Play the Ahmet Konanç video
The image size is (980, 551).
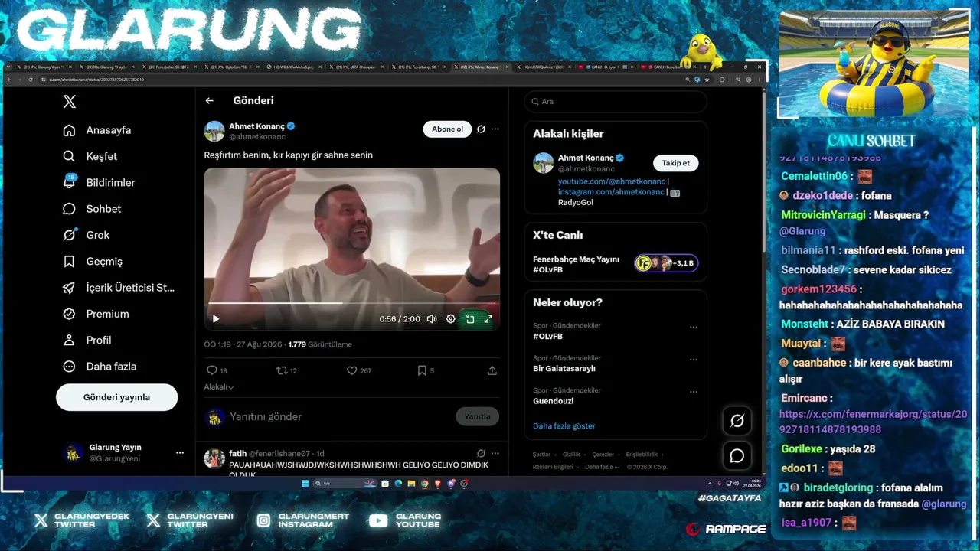coord(216,319)
